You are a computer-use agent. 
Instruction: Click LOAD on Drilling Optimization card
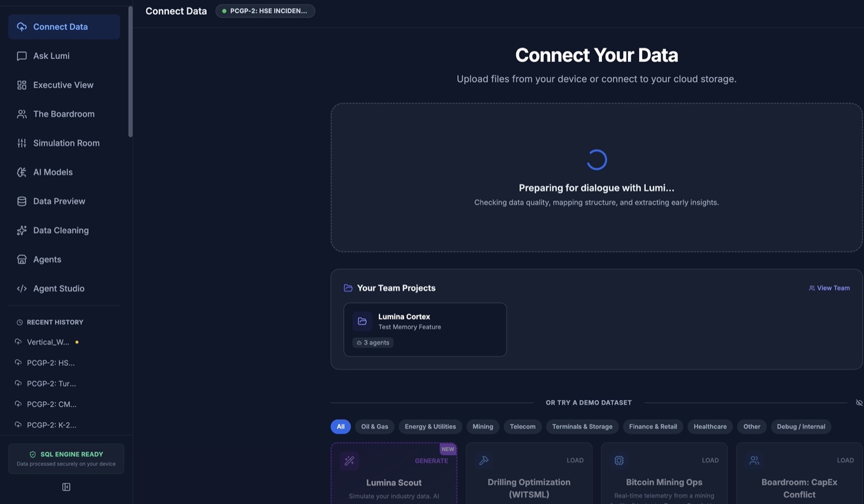click(575, 460)
